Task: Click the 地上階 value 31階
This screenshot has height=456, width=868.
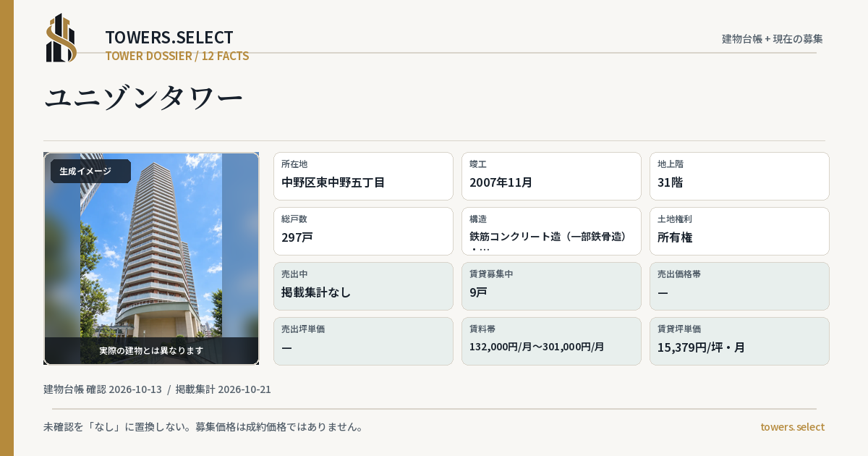Action: pyautogui.click(x=671, y=182)
